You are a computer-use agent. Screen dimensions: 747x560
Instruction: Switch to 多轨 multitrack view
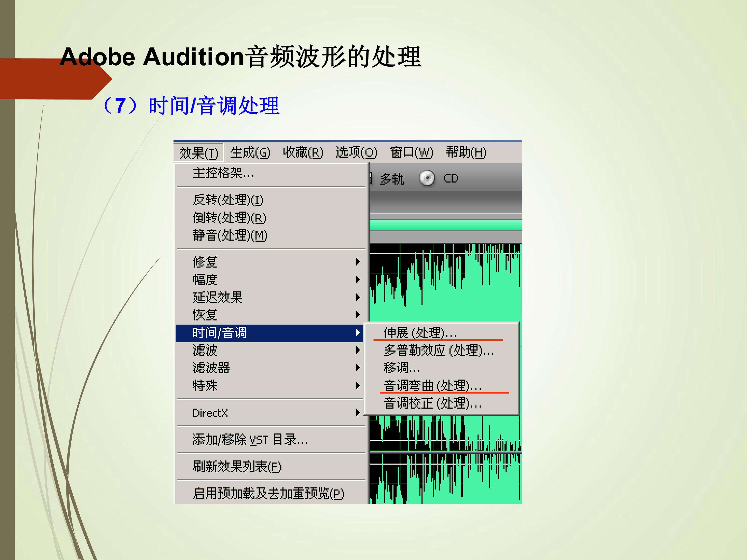coord(391,179)
